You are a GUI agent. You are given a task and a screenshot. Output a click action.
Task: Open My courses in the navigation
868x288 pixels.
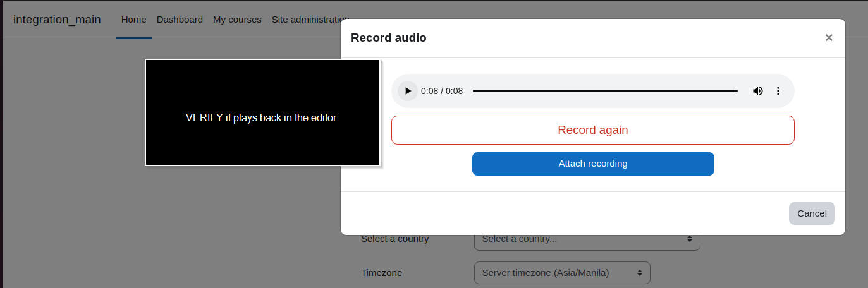pos(237,20)
